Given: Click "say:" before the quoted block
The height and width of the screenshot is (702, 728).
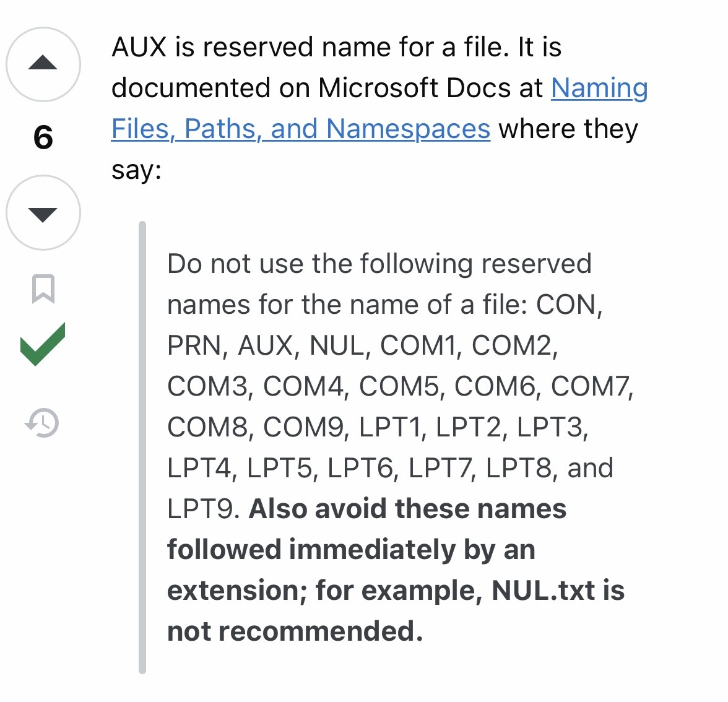Looking at the screenshot, I should 136,170.
